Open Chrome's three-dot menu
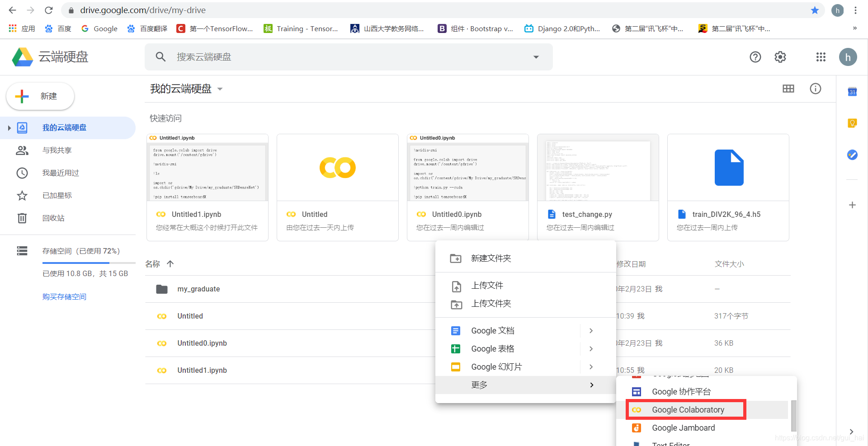868x446 pixels. [855, 10]
